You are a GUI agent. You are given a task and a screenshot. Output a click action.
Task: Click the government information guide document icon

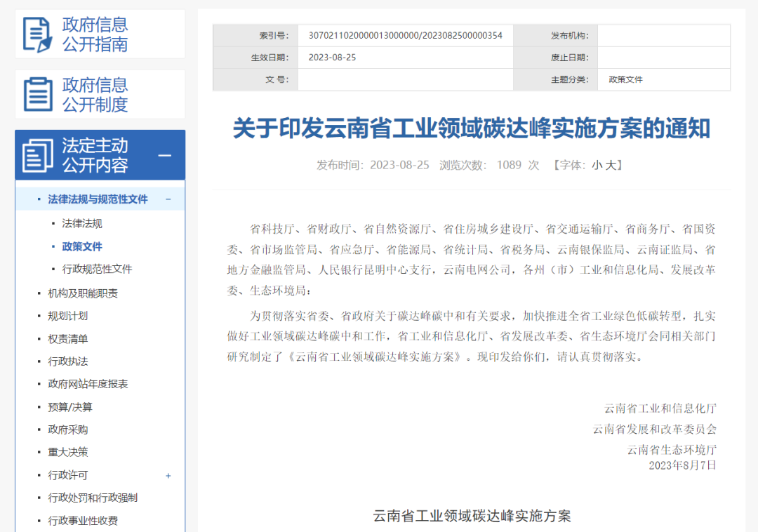pos(37,34)
